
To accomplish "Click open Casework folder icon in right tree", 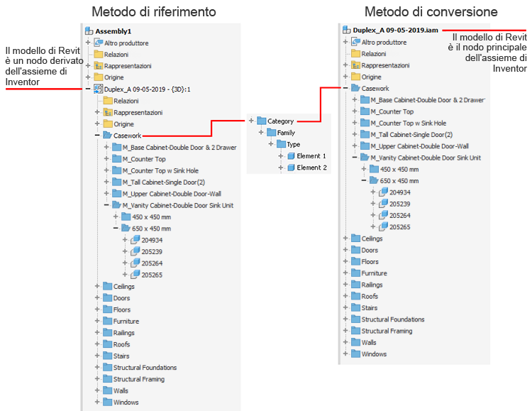I will click(x=355, y=88).
